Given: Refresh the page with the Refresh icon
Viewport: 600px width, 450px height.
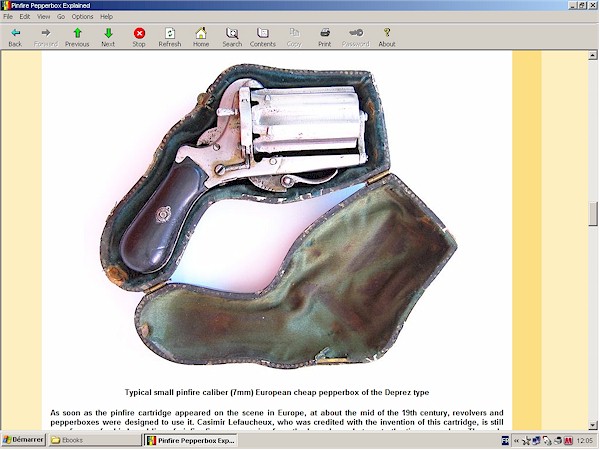Looking at the screenshot, I should tap(170, 33).
